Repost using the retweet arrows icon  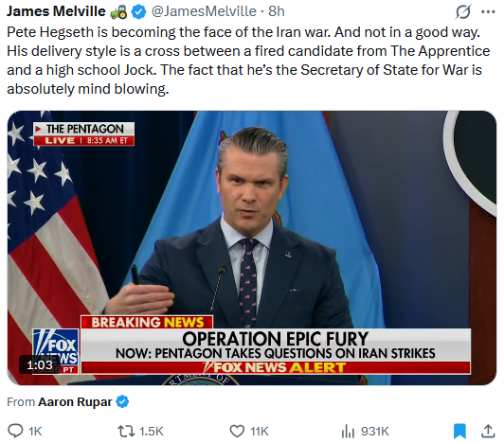[x=126, y=431]
